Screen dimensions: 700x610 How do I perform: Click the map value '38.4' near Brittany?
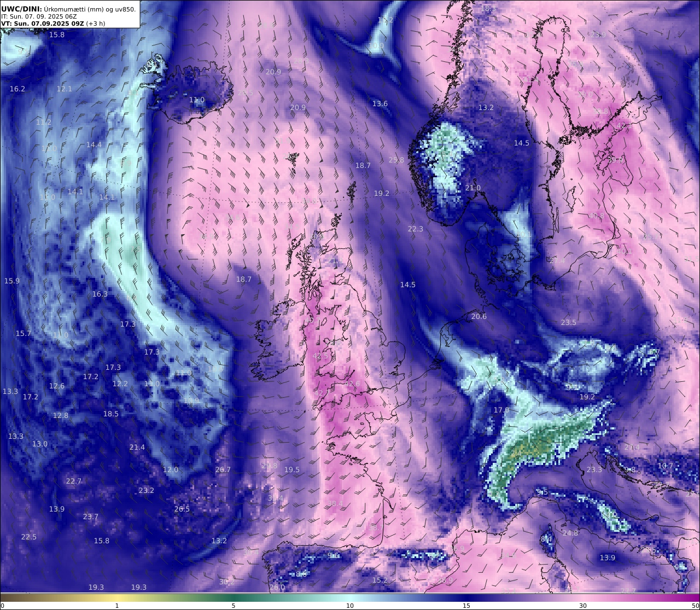(x=335, y=503)
